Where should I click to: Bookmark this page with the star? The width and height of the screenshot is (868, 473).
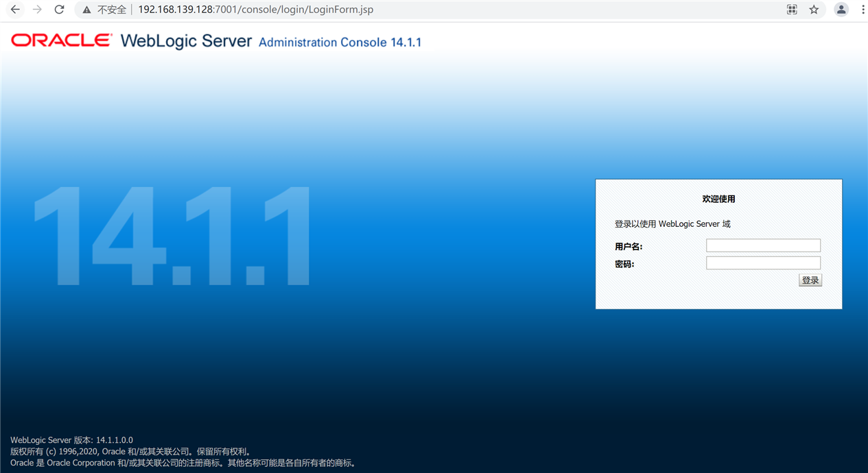click(814, 10)
